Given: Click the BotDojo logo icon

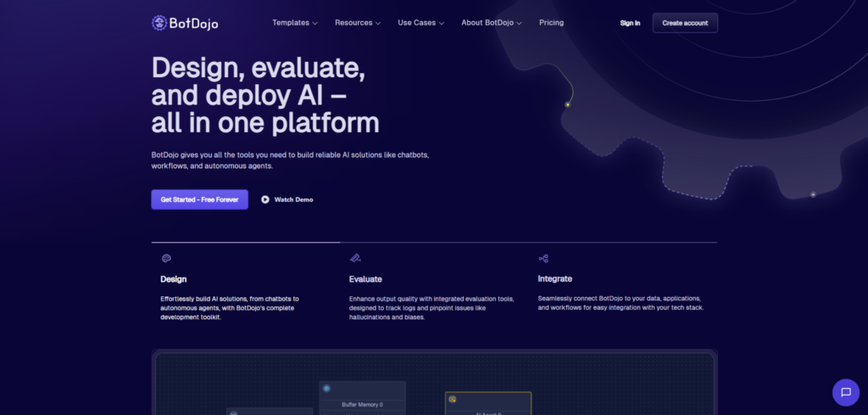Looking at the screenshot, I should coord(159,23).
